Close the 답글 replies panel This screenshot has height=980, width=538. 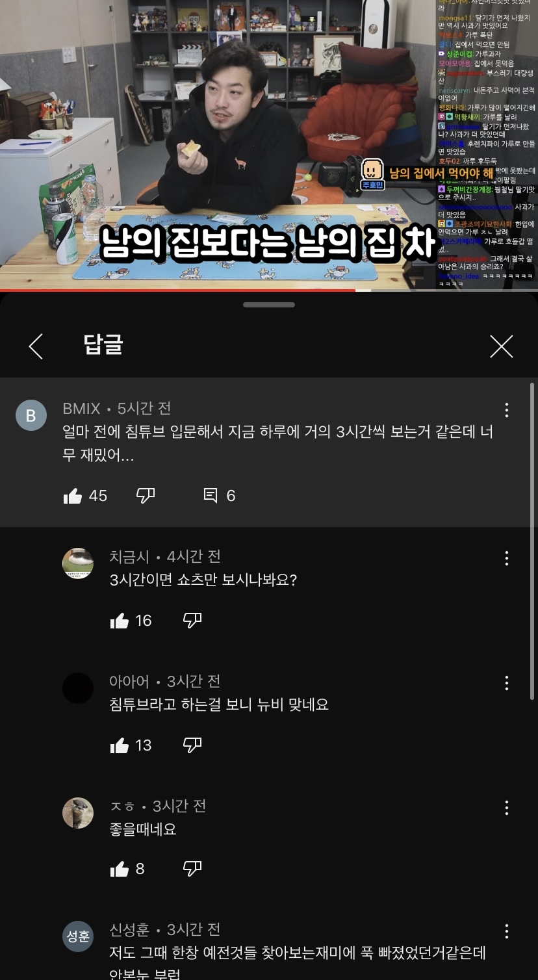point(501,346)
